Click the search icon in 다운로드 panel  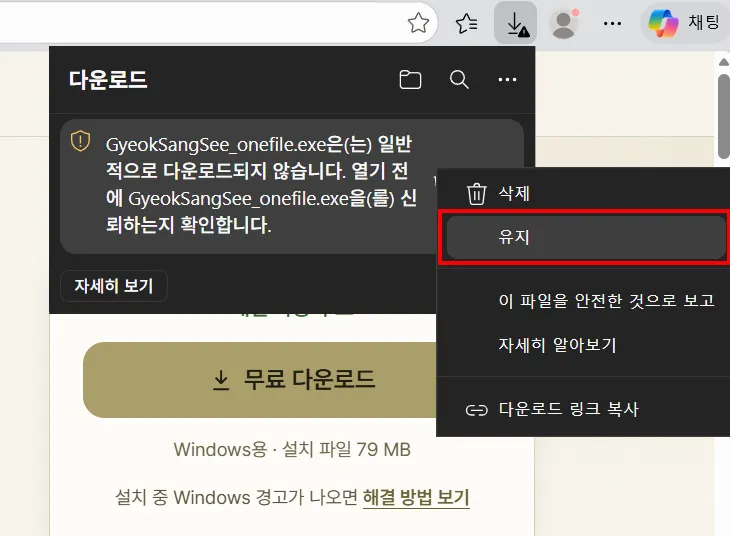coord(459,80)
